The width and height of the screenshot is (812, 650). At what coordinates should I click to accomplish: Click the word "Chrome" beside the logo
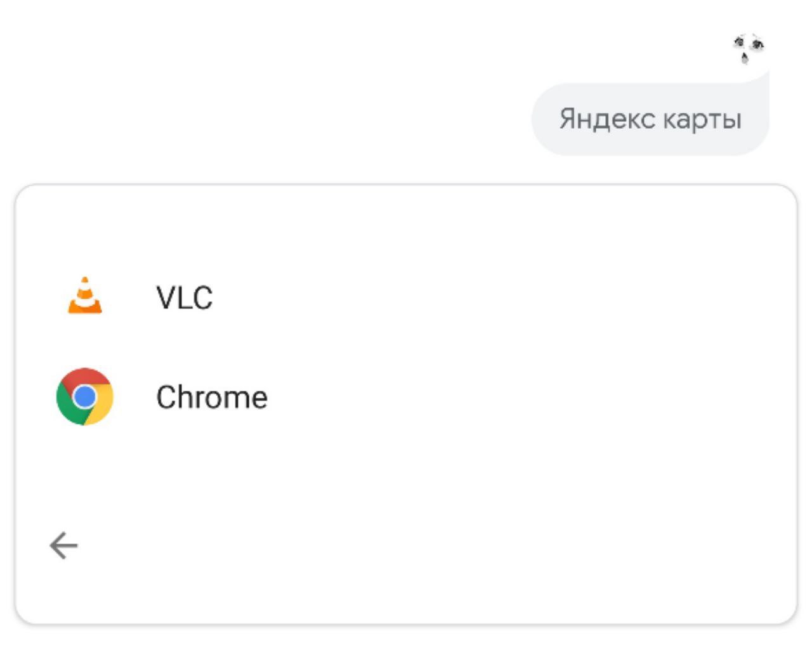[212, 398]
